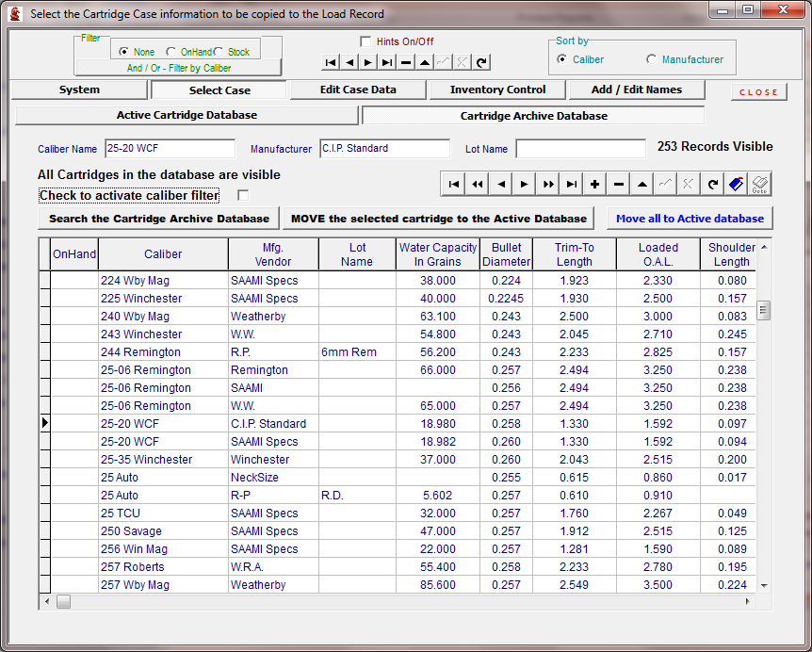The width and height of the screenshot is (812, 652).
Task: Select the 243 Winchester caliber cell
Action: 163,334
